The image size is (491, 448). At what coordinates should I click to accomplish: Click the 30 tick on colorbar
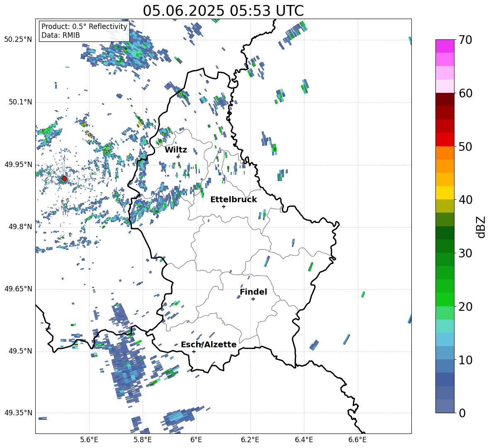pos(465,253)
